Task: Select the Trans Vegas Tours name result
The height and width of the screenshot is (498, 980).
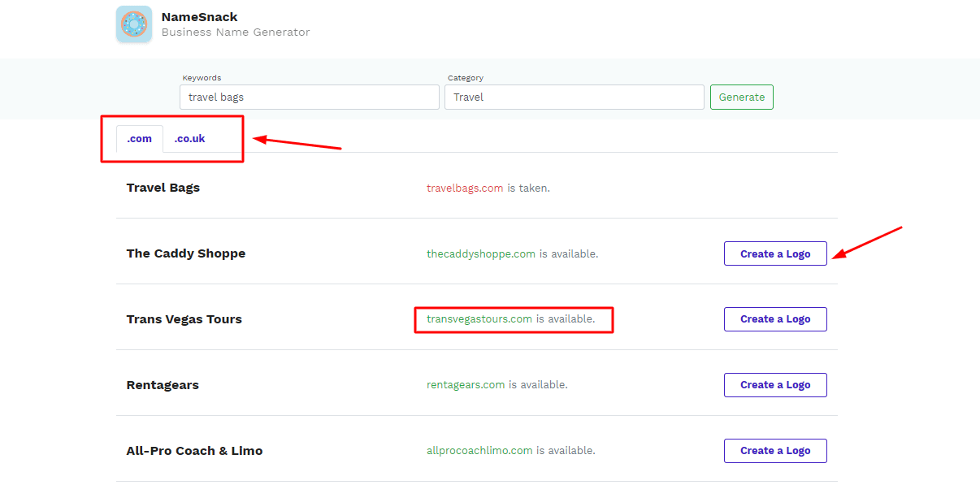Action: click(184, 319)
